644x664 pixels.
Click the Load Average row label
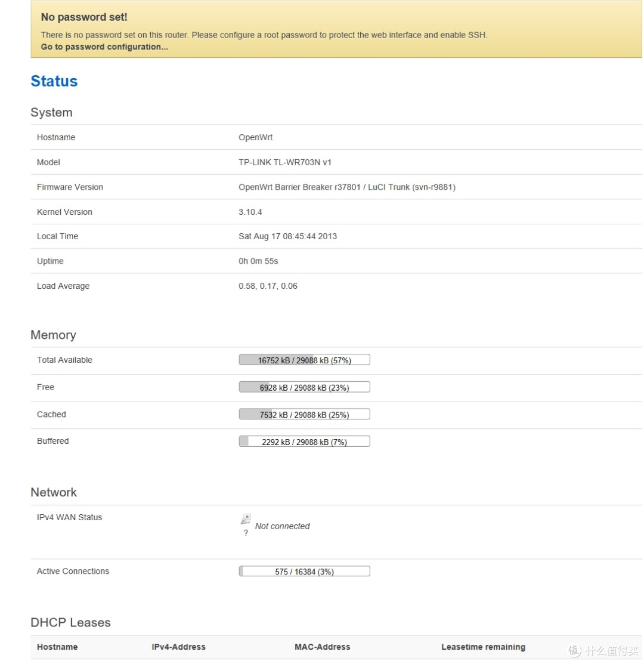[x=63, y=286]
